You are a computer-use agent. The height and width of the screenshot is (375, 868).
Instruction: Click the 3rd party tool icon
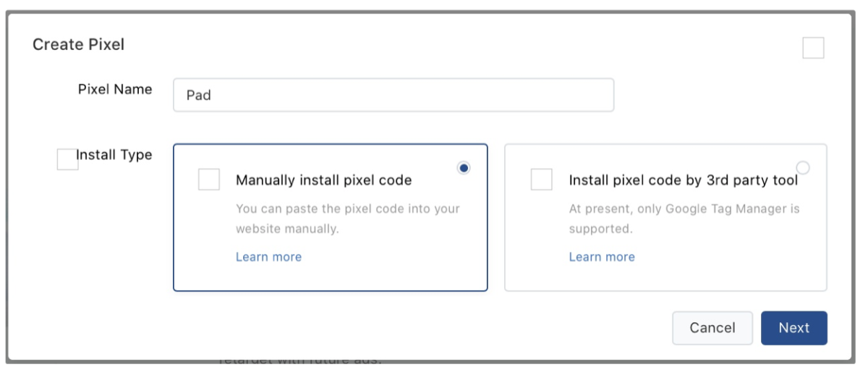coord(541,180)
